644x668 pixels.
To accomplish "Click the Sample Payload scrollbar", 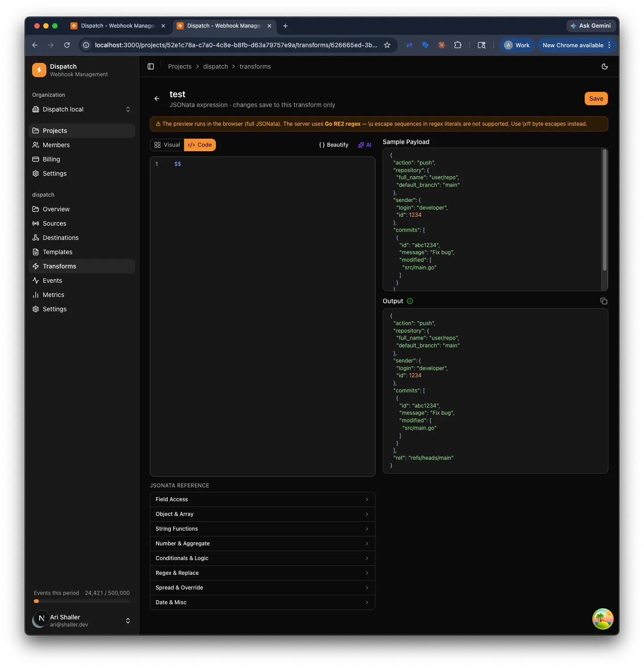I will pyautogui.click(x=605, y=210).
